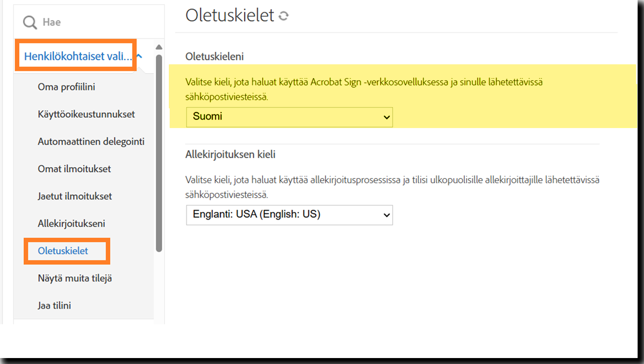Viewport: 644px width, 364px height.
Task: Click the search magnifier icon
Action: point(30,22)
